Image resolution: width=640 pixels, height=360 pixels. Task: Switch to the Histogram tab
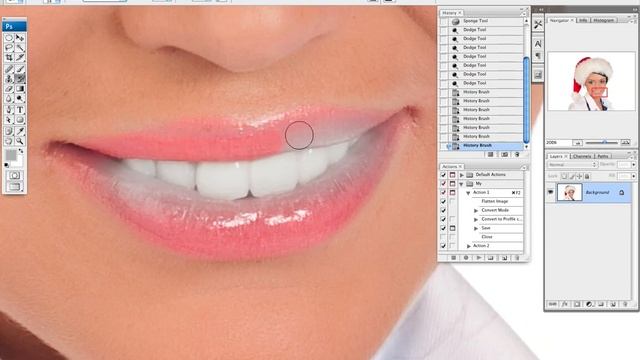(603, 20)
